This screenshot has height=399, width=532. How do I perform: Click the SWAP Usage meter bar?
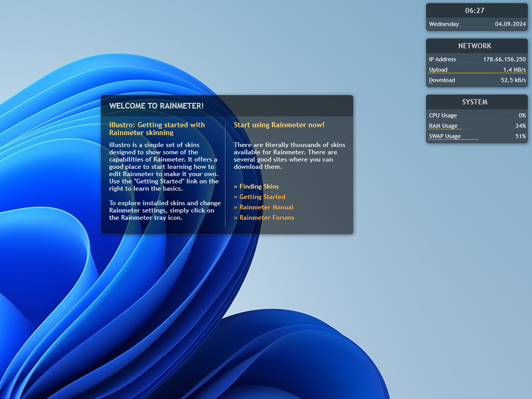point(453,139)
